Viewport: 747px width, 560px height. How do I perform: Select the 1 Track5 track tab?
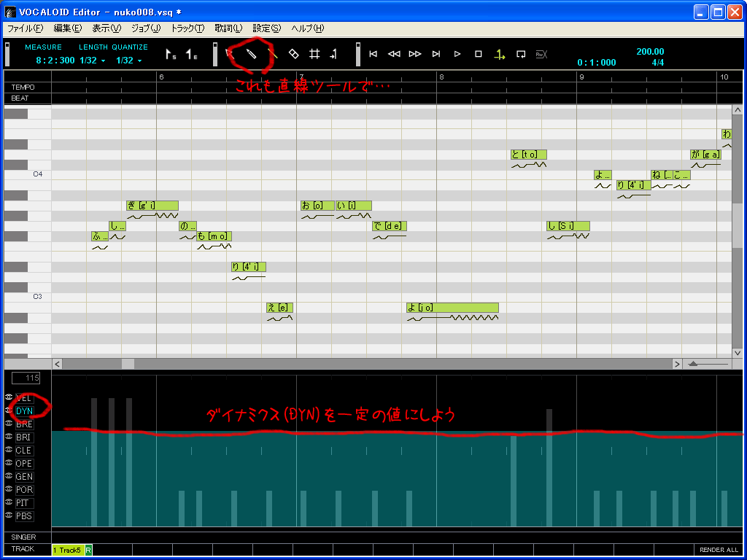[68, 550]
